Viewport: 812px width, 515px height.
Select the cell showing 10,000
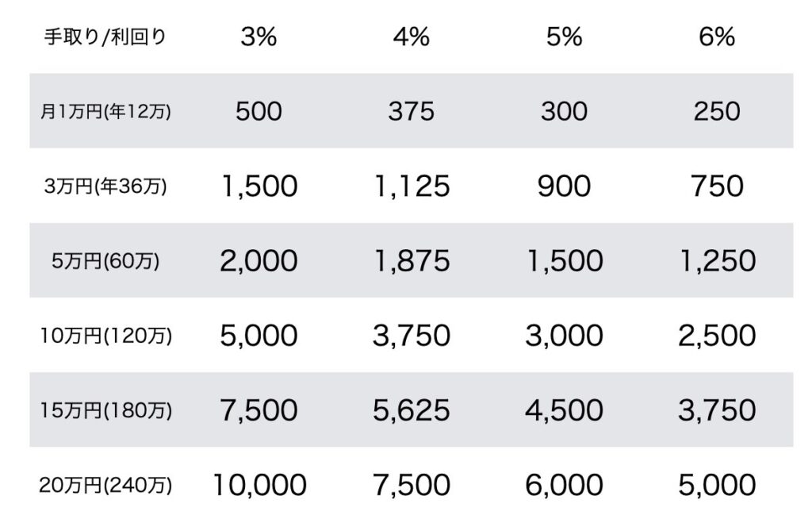pos(259,485)
